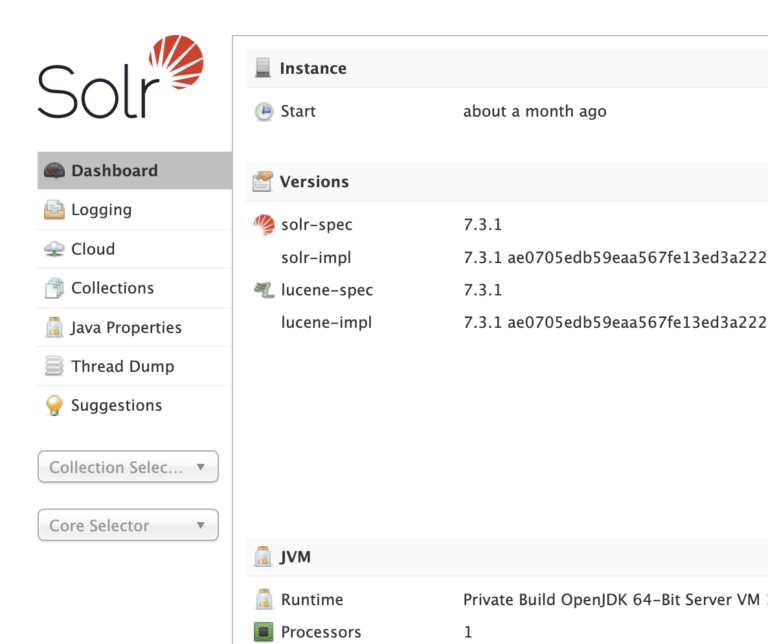Image resolution: width=768 pixels, height=644 pixels.
Task: Click the Java Properties jar icon
Action: pyautogui.click(x=54, y=327)
